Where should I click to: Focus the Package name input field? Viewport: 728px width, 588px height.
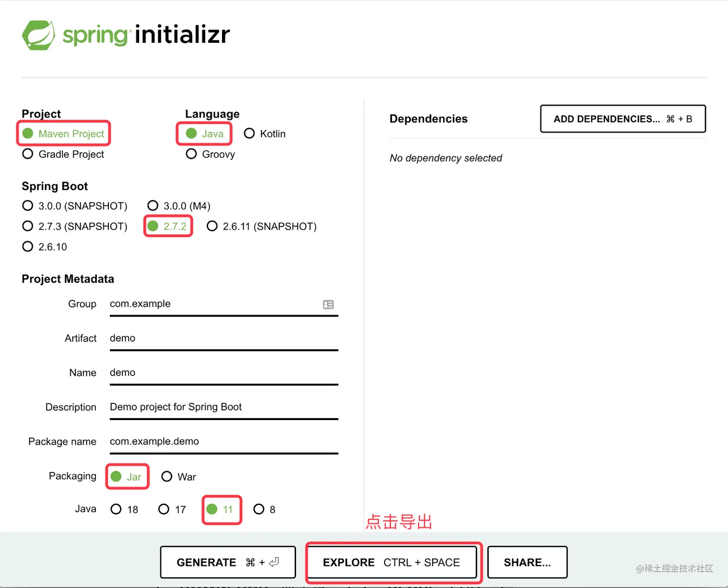click(224, 442)
